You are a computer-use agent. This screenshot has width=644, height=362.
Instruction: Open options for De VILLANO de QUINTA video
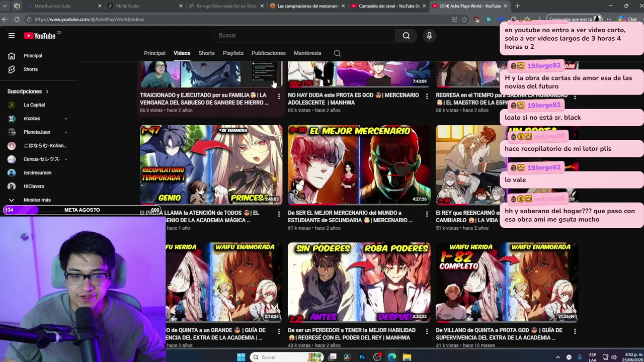coord(575,331)
